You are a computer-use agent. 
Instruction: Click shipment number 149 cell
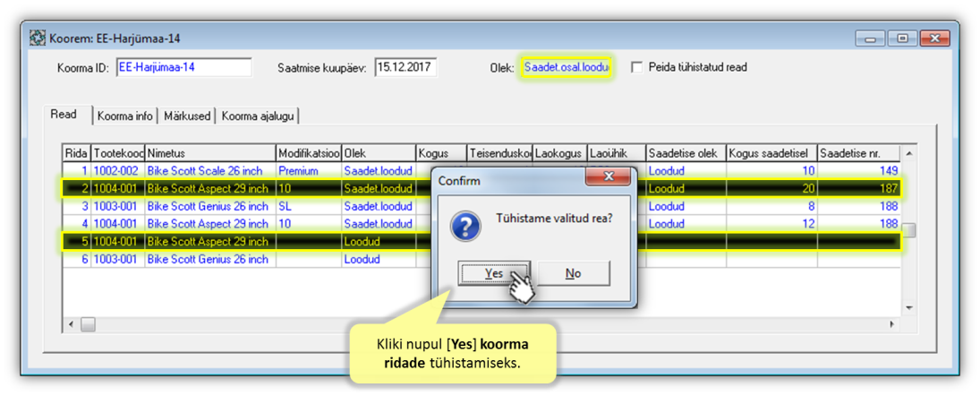pos(859,171)
